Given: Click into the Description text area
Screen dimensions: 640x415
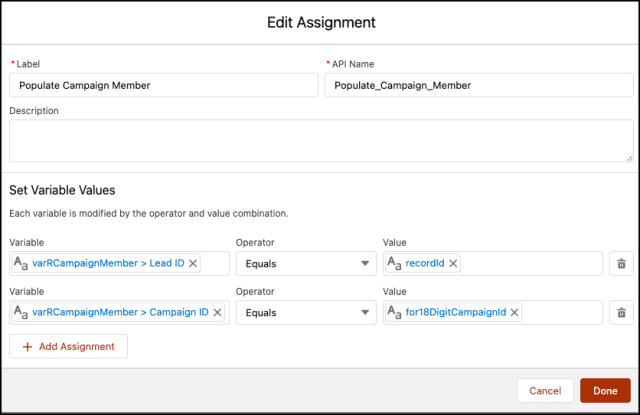Looking at the screenshot, I should (321, 141).
